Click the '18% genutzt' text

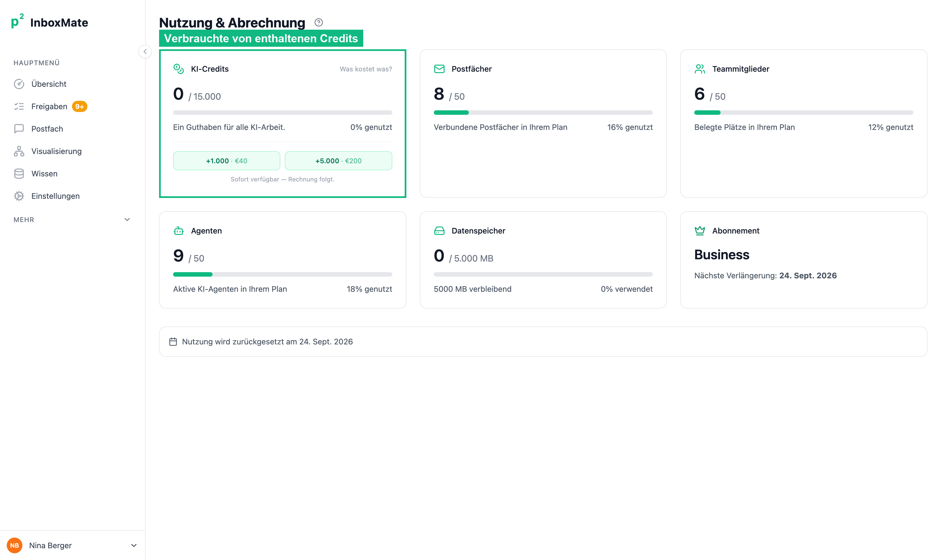369,289
